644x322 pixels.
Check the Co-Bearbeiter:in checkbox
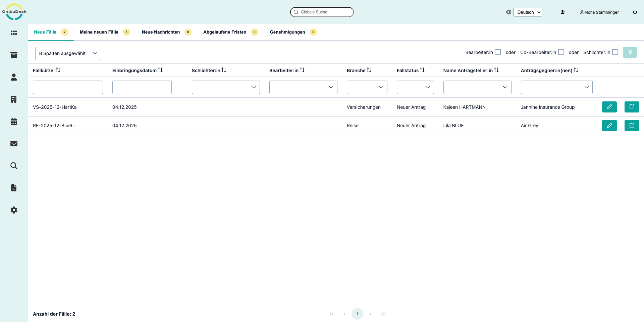tap(561, 52)
